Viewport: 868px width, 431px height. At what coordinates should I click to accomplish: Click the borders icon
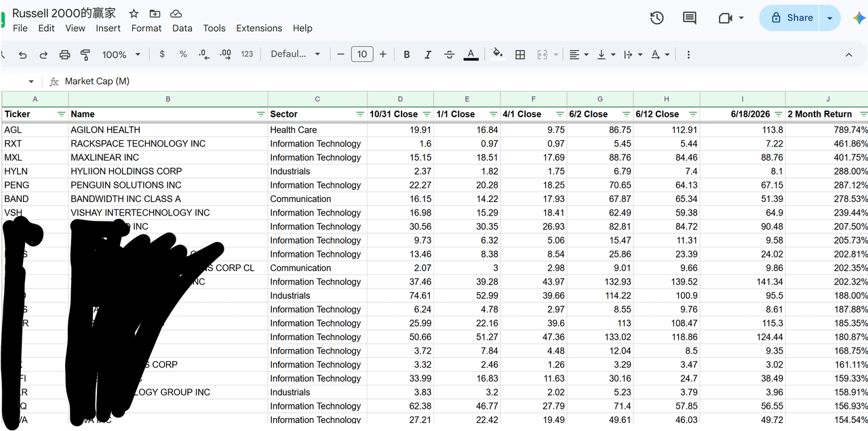pyautogui.click(x=520, y=55)
